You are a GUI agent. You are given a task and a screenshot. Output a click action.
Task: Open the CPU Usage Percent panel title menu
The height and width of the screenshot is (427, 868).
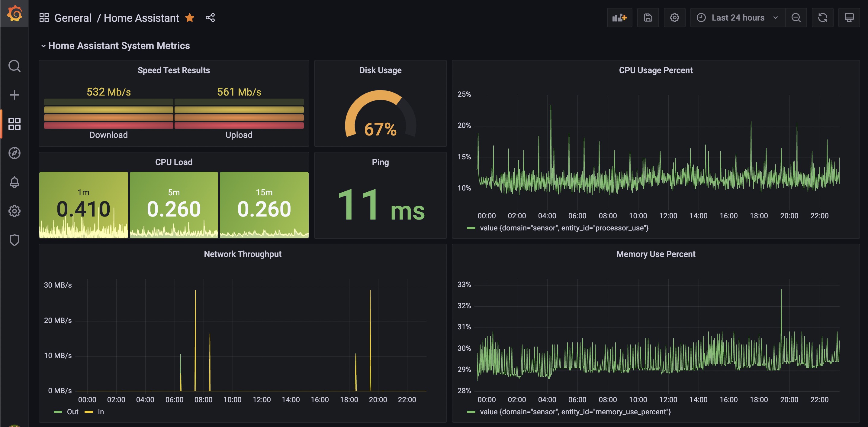point(655,70)
